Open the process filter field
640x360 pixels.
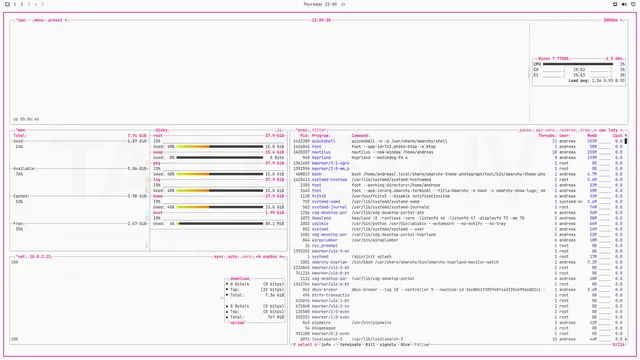click(x=319, y=130)
